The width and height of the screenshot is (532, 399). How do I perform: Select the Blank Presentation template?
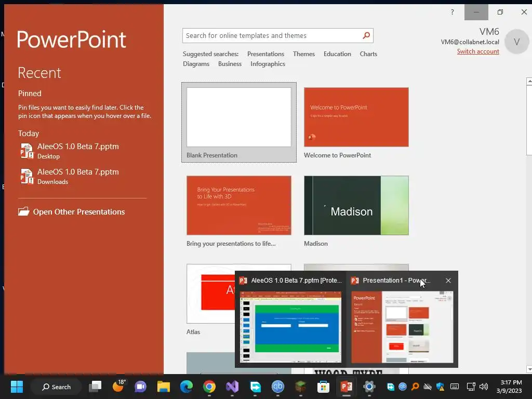click(239, 122)
